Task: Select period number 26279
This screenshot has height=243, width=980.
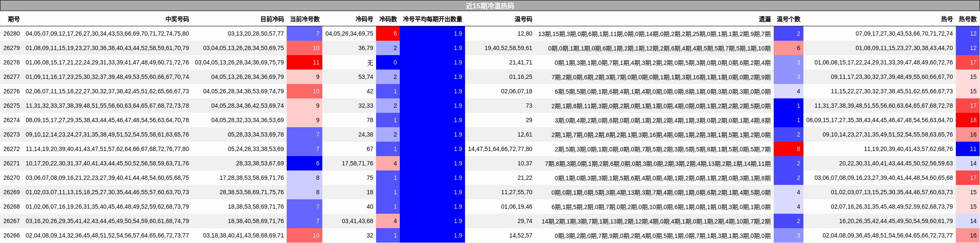Action: tap(11, 48)
